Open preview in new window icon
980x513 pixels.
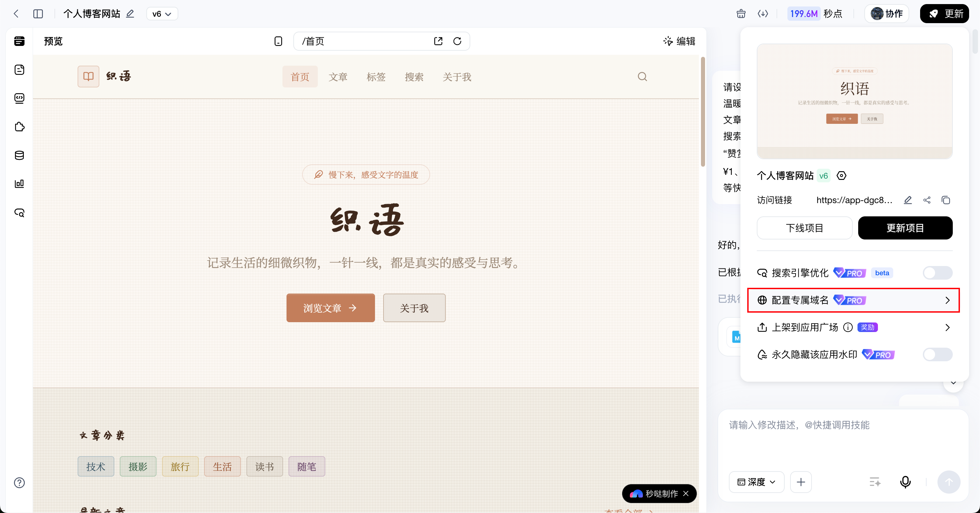tap(438, 41)
